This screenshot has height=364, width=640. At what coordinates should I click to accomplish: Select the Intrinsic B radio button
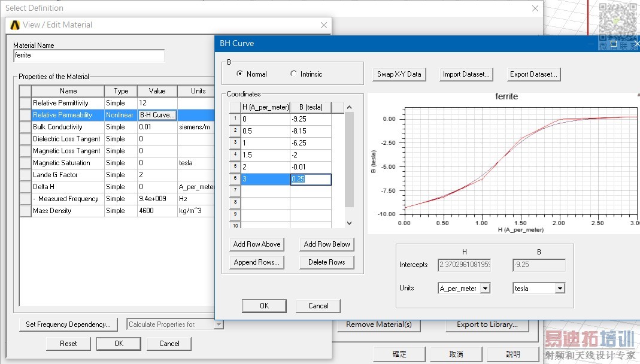coord(293,74)
